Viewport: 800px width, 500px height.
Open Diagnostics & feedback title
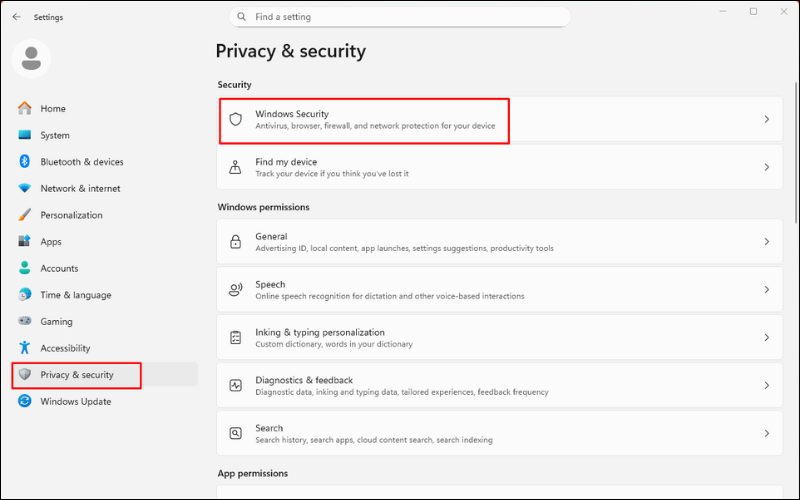coord(304,380)
